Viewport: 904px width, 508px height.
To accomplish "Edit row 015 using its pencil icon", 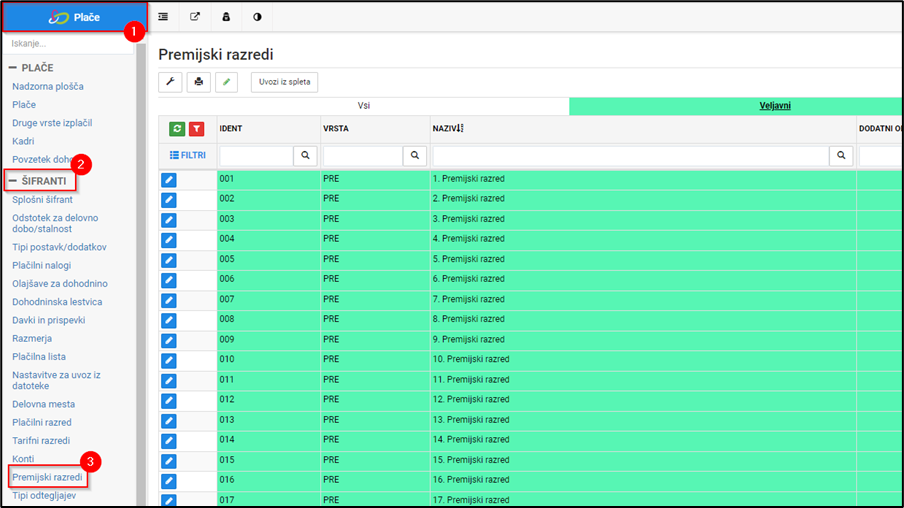I will (169, 461).
